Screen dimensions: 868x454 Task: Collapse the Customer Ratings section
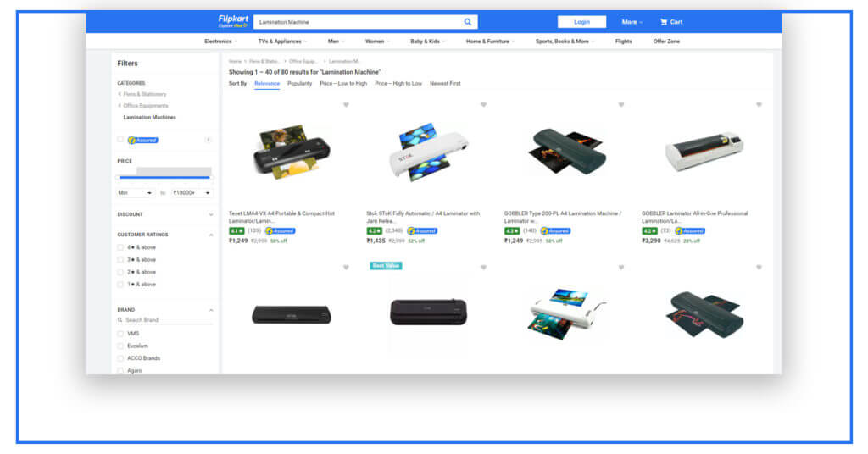[x=211, y=235]
